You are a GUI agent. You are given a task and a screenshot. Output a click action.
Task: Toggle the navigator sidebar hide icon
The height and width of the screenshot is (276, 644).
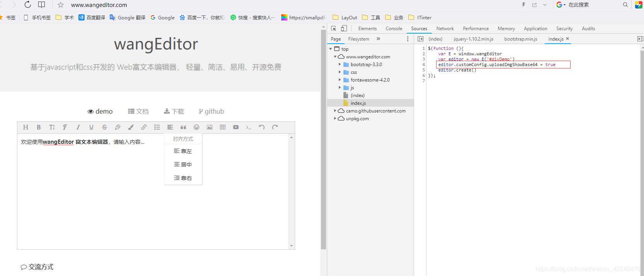click(421, 39)
